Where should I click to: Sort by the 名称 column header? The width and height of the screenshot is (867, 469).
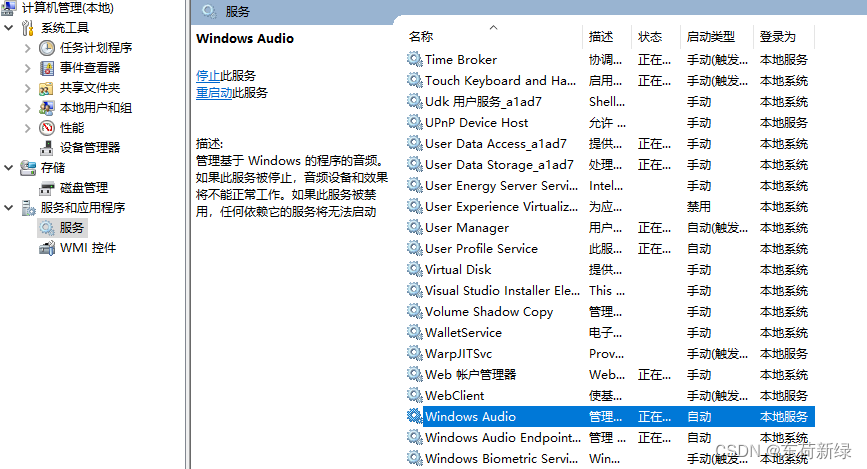pyautogui.click(x=492, y=37)
